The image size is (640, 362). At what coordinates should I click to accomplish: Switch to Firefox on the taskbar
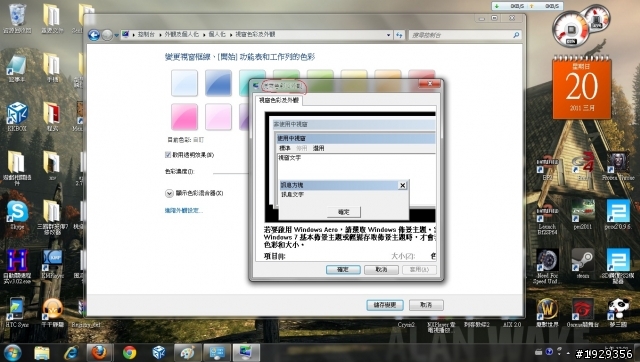pyautogui.click(x=99, y=353)
